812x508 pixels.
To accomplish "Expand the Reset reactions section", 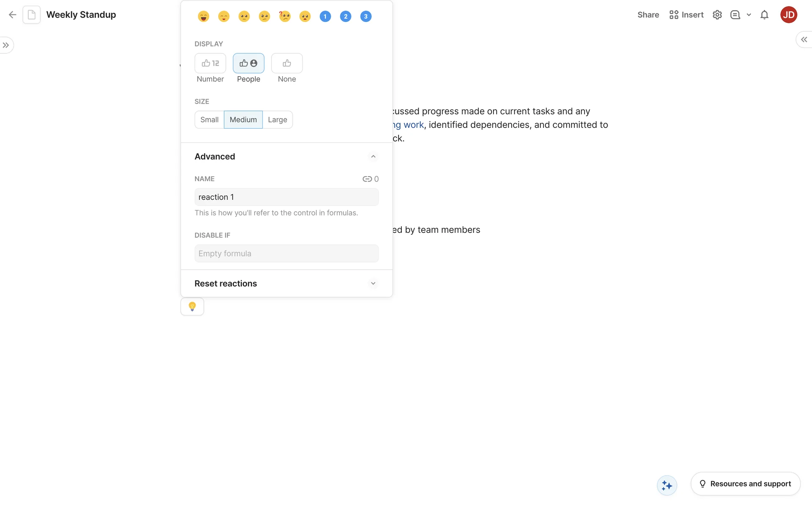I will pos(373,284).
